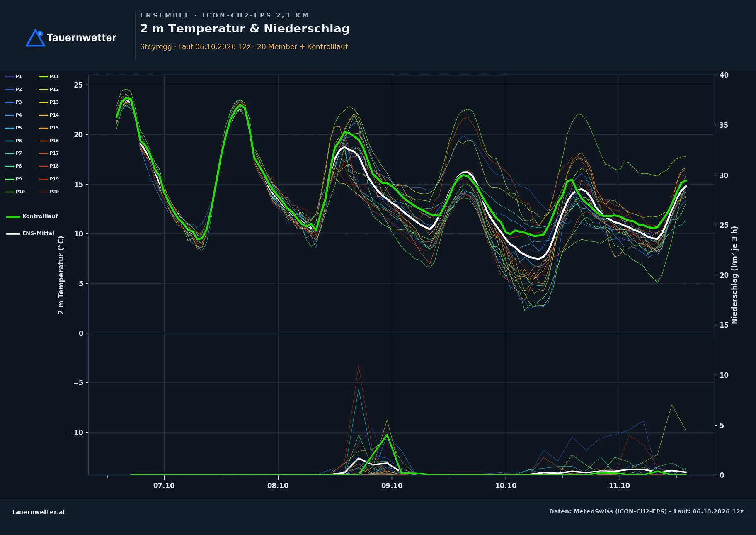The image size is (756, 535).
Task: Click the 40 tick on precipitation axis
Action: 724,75
